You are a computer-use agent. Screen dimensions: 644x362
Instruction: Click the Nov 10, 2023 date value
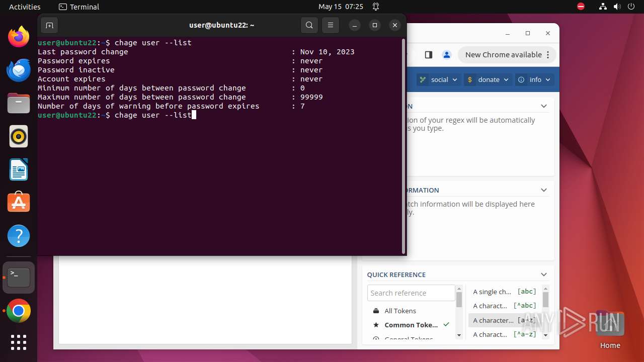coord(327,52)
